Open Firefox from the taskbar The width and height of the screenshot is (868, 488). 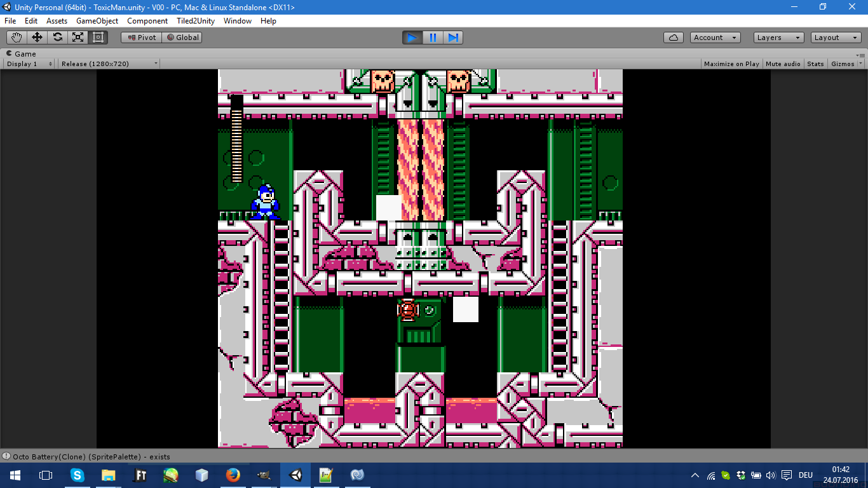tap(233, 475)
